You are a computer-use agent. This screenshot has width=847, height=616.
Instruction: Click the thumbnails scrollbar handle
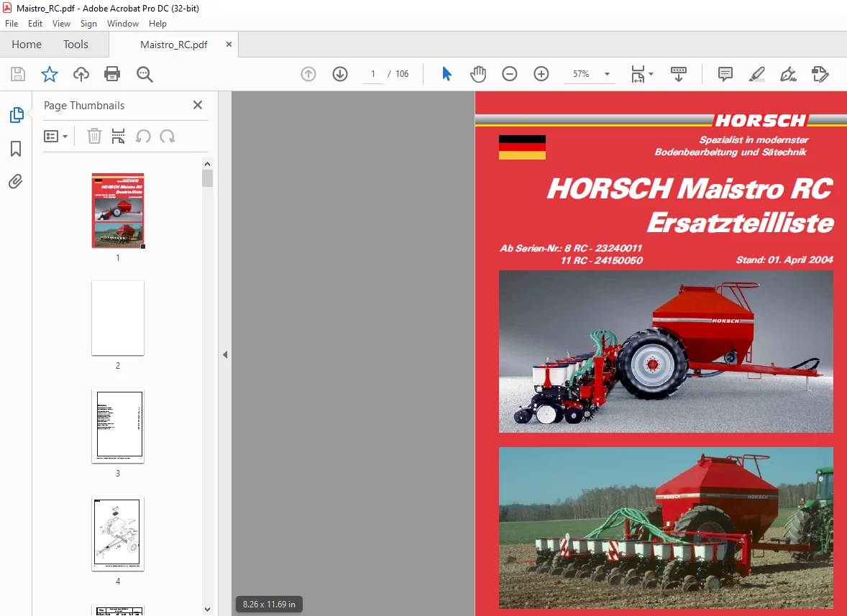coord(207,178)
